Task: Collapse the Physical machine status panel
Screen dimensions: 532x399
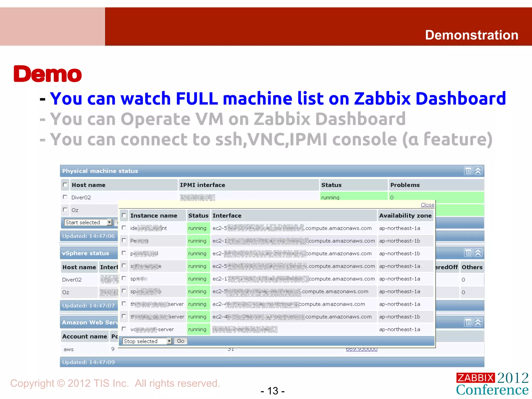Action: pos(478,171)
